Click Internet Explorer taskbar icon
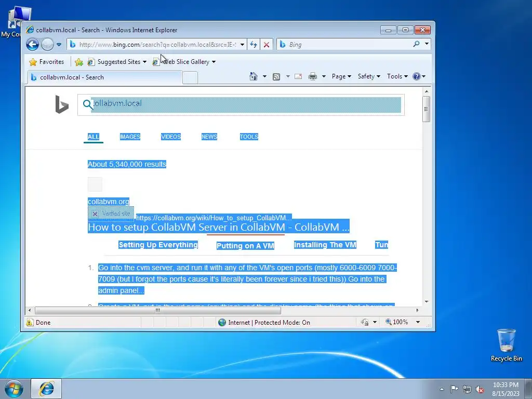 pos(46,389)
